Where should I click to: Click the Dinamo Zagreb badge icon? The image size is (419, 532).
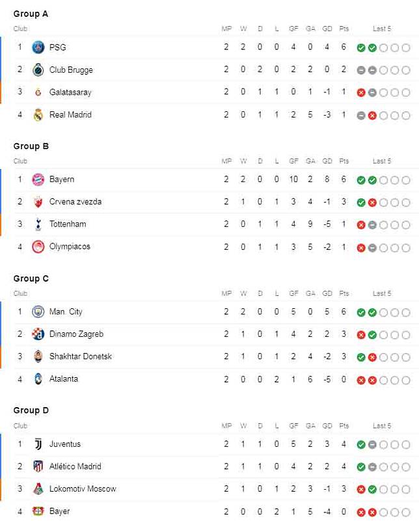coord(38,334)
